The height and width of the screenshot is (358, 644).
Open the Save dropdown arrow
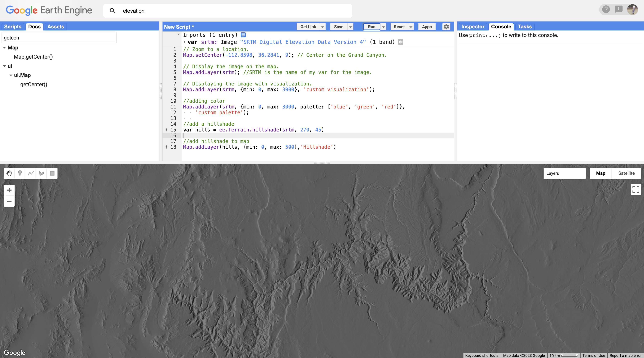point(350,27)
